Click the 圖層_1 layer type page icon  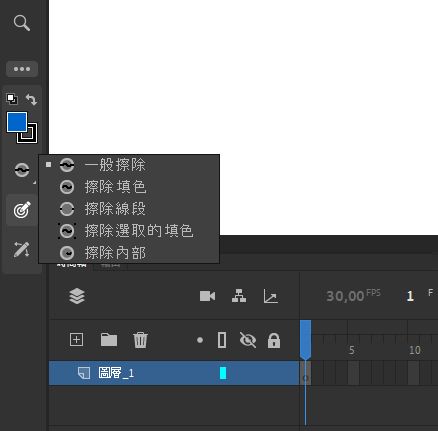coord(84,373)
